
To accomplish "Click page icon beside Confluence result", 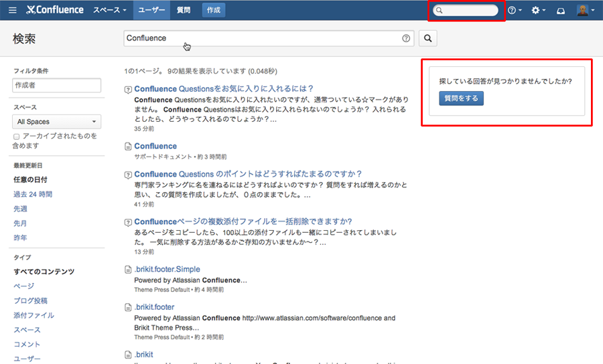I will (x=128, y=147).
